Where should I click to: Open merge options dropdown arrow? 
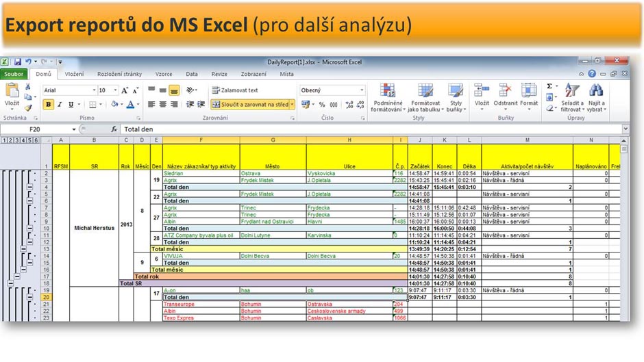tap(293, 105)
